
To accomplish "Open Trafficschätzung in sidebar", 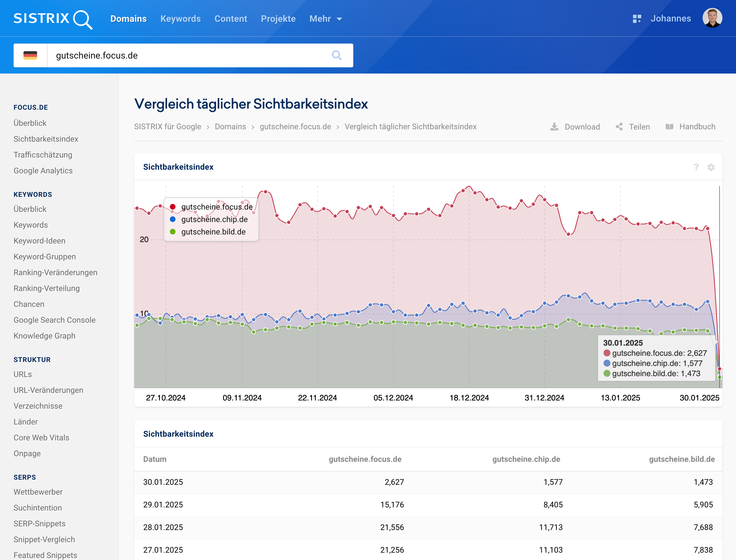I will 43,155.
